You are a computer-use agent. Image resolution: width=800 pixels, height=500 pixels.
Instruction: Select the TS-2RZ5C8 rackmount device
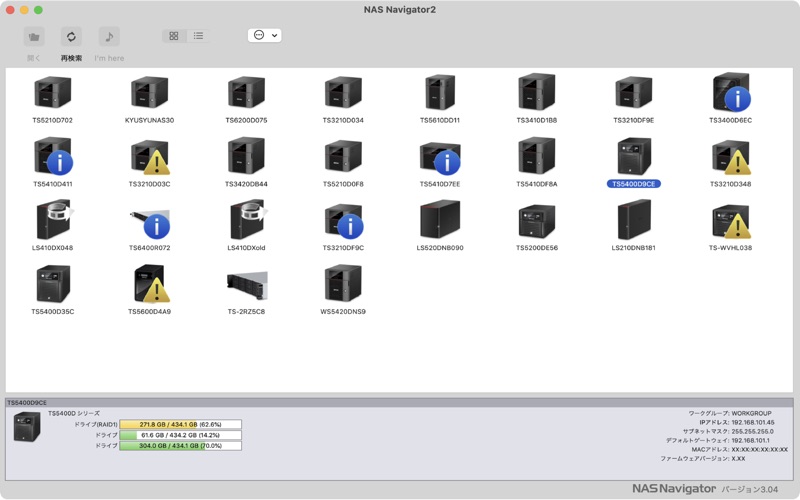coord(246,286)
